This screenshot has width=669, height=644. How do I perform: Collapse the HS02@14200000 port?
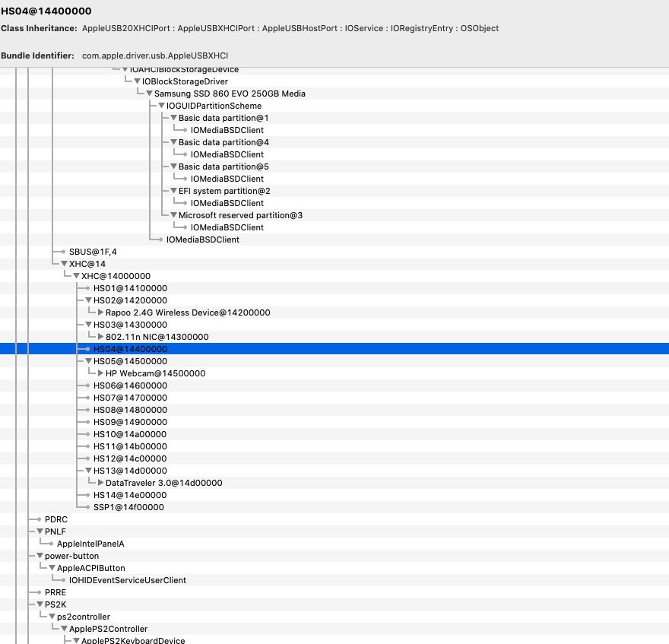click(x=88, y=300)
